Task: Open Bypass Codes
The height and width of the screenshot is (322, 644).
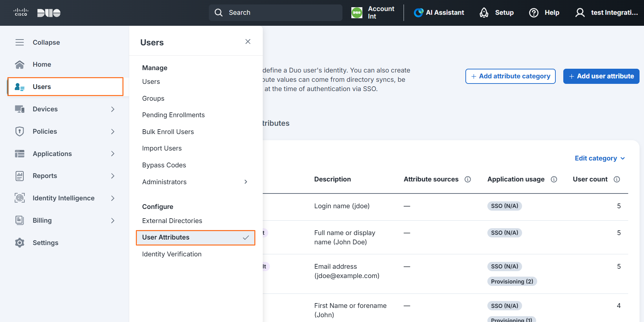Action: tap(164, 165)
